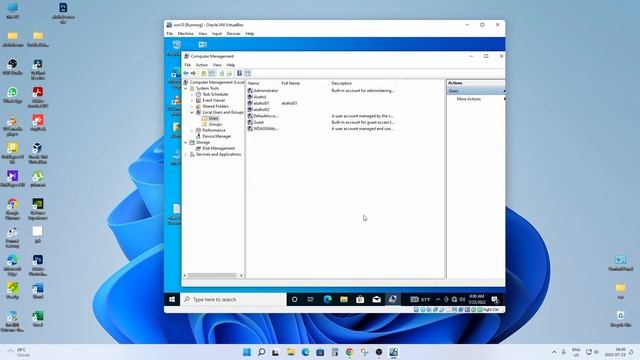
Task: Open Action menu in Computer Management
Action: [202, 65]
